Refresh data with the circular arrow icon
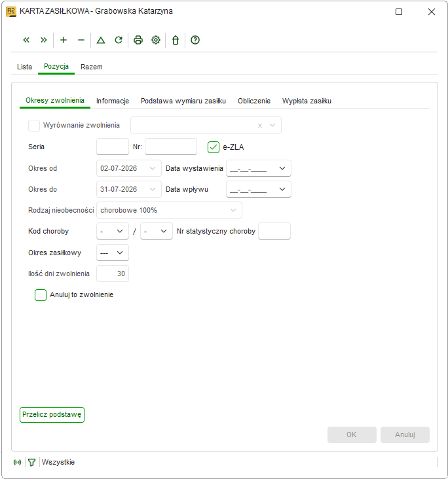Screen dimensions: 448x479 (119, 40)
